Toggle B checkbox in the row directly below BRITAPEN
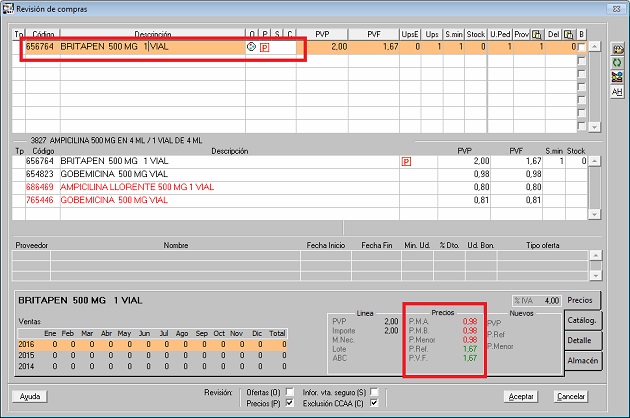630x418 pixels. click(581, 61)
